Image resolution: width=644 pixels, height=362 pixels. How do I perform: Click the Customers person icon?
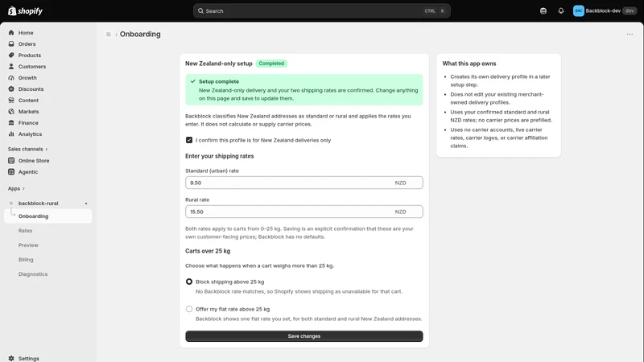(11, 67)
